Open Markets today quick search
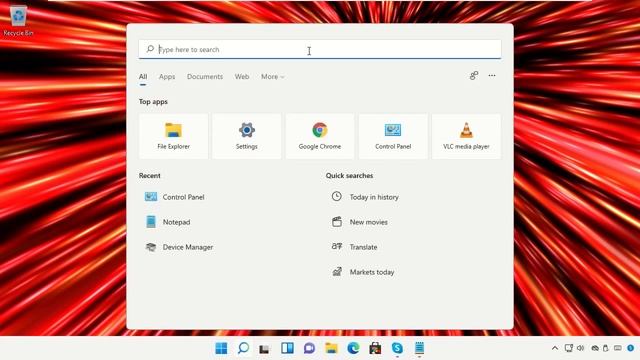Image resolution: width=640 pixels, height=360 pixels. [x=362, y=272]
